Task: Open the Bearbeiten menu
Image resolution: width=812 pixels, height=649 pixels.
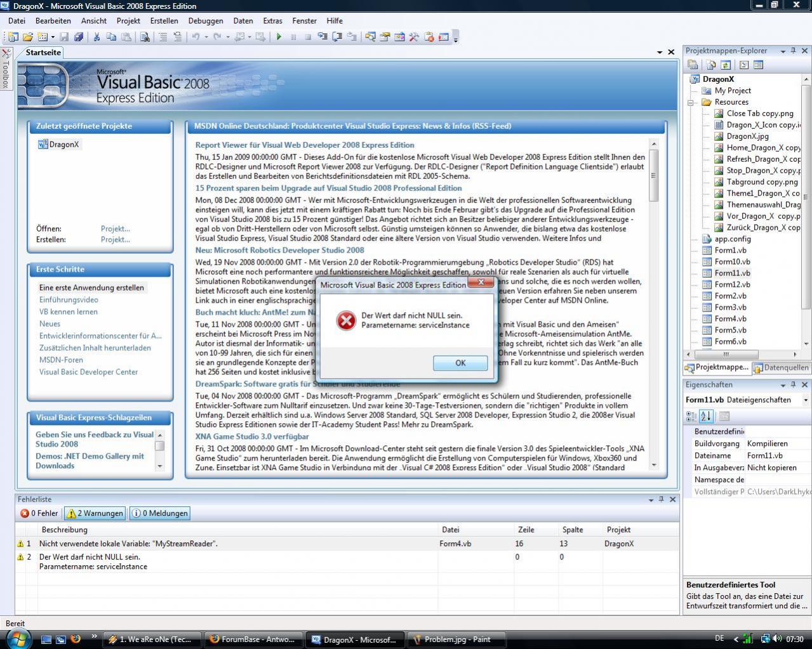Action: [53, 20]
